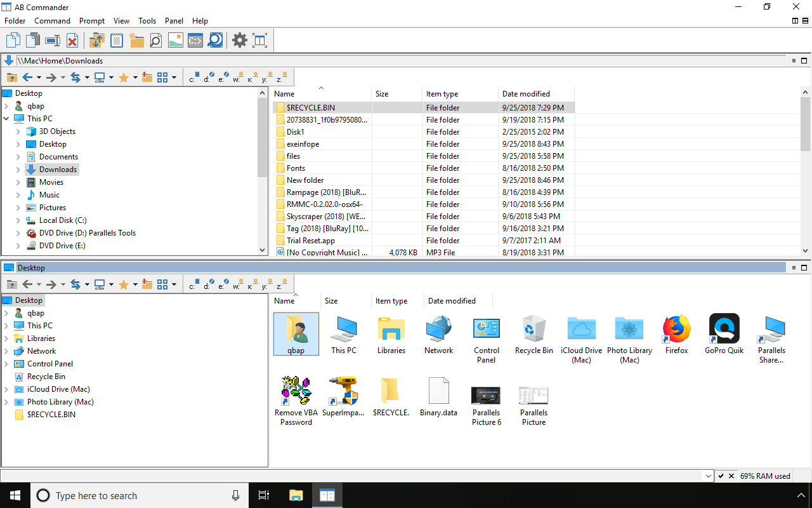
Task: Open the Command menu
Action: click(x=52, y=20)
